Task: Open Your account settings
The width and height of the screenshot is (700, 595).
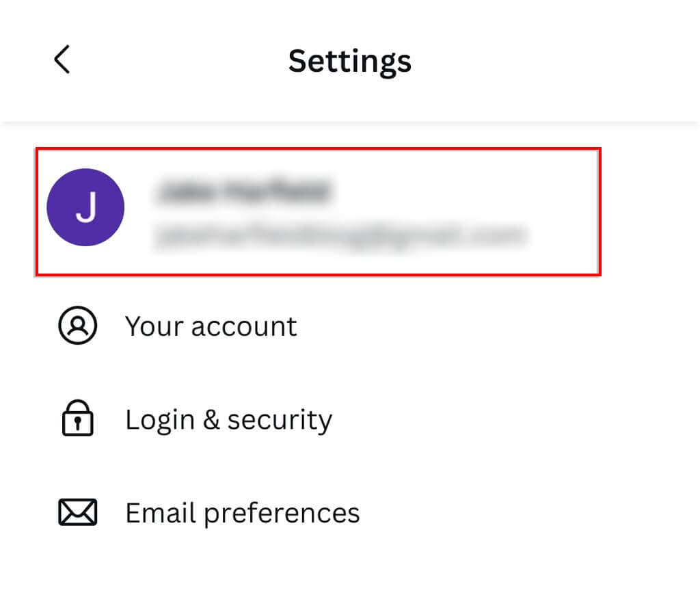Action: [211, 326]
